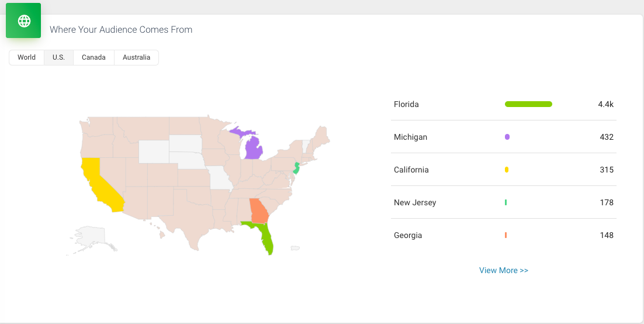This screenshot has height=324, width=644.
Task: Switch to the Australia tab
Action: click(x=136, y=57)
